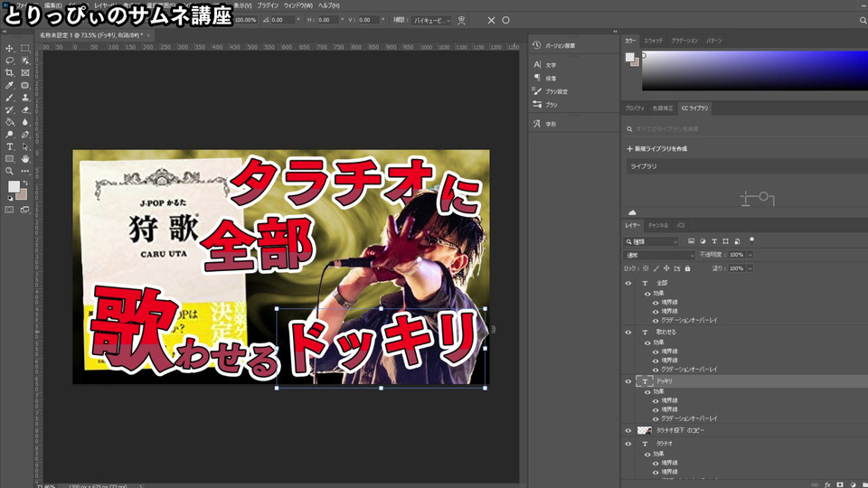Viewport: 868px width, 488px height.
Task: Open the ブラシ設定 panel
Action: coord(551,91)
